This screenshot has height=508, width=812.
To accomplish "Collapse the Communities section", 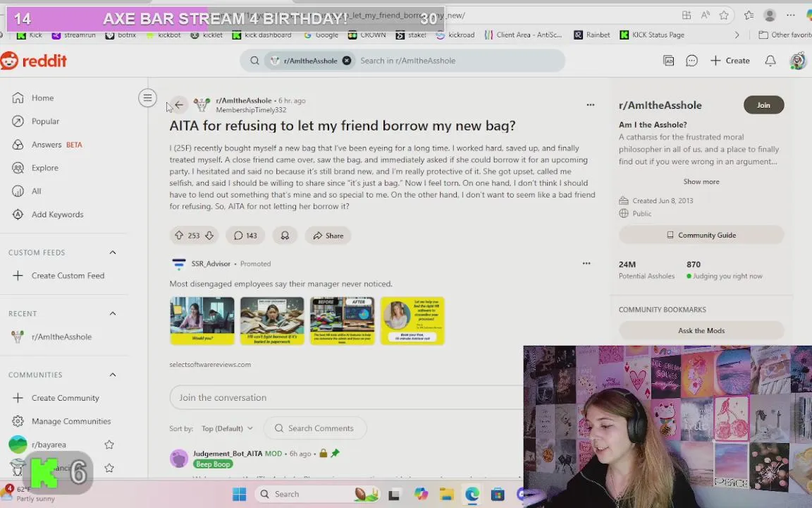I will pyautogui.click(x=112, y=375).
